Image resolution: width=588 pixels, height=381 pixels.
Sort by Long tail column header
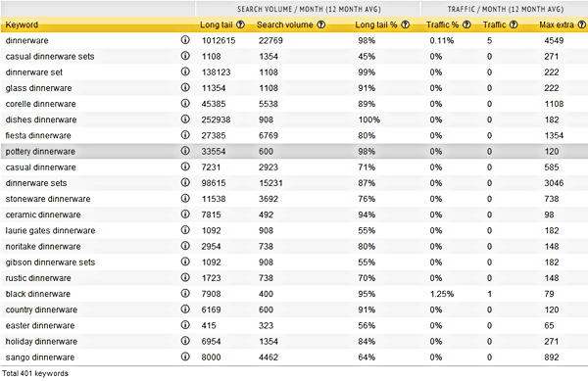pyautogui.click(x=217, y=24)
